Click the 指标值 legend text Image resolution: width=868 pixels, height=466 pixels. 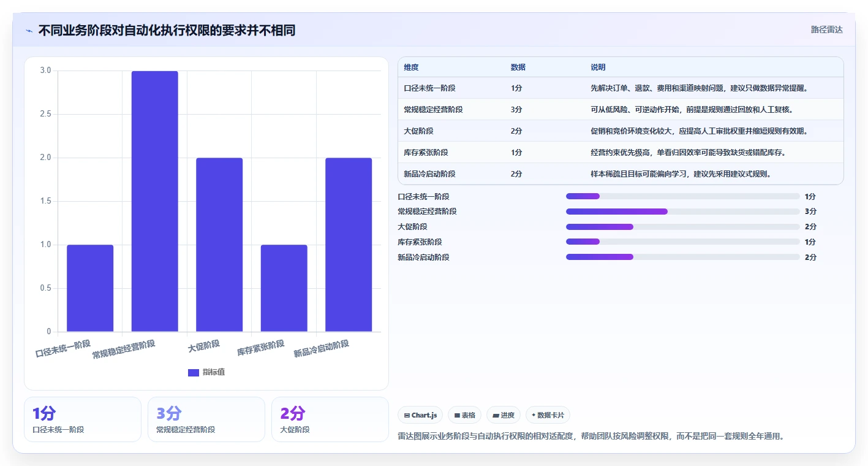click(214, 372)
